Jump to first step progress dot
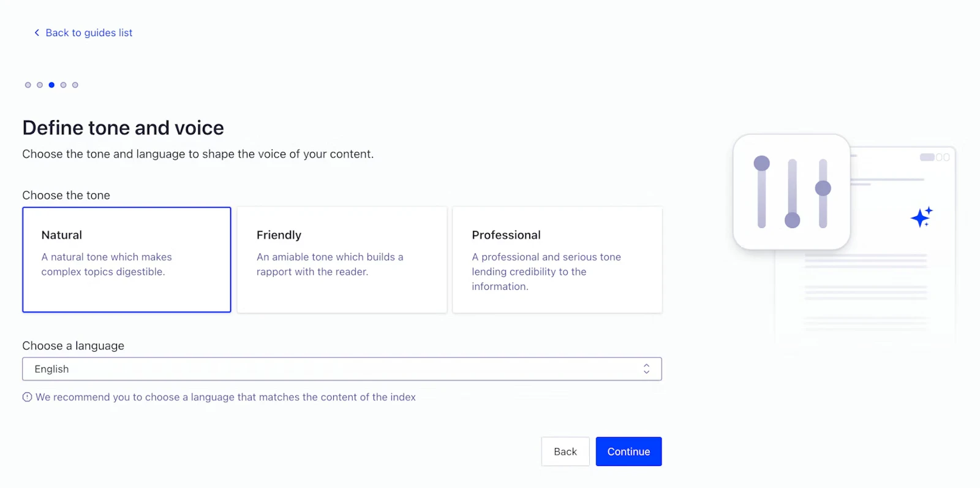Viewport: 980px width, 488px height. (x=28, y=85)
